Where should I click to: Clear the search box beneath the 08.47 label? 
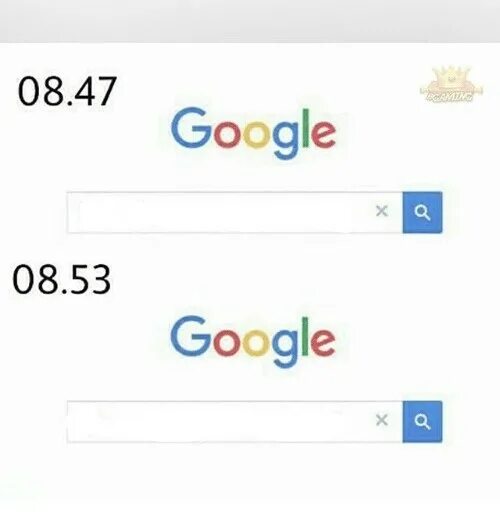click(x=382, y=211)
